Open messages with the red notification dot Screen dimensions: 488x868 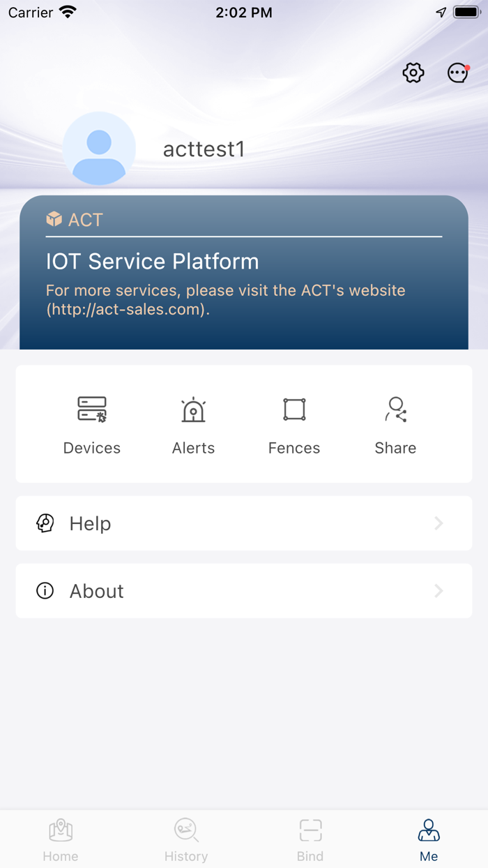457,73
